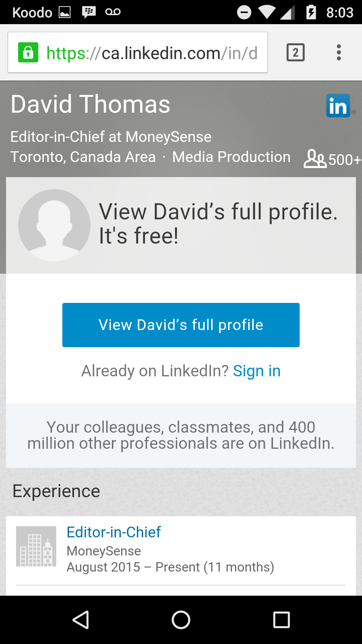Viewport: 362px width, 644px height.
Task: Tap David's placeholder profile avatar
Action: [54, 225]
